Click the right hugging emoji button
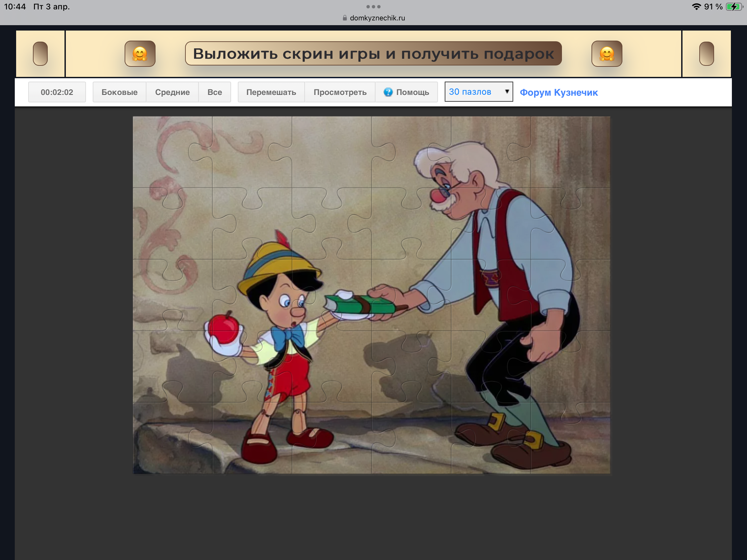Viewport: 747px width, 560px height. (x=607, y=54)
